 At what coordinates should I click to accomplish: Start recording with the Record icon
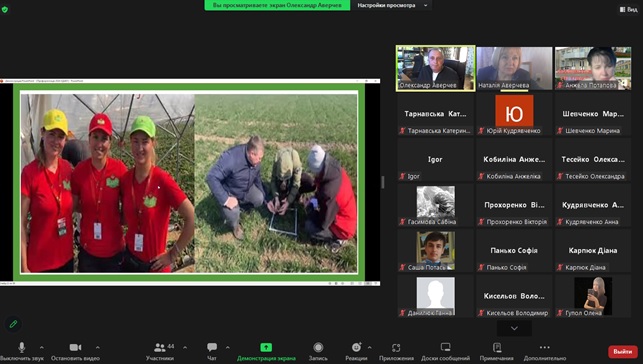coord(318,347)
